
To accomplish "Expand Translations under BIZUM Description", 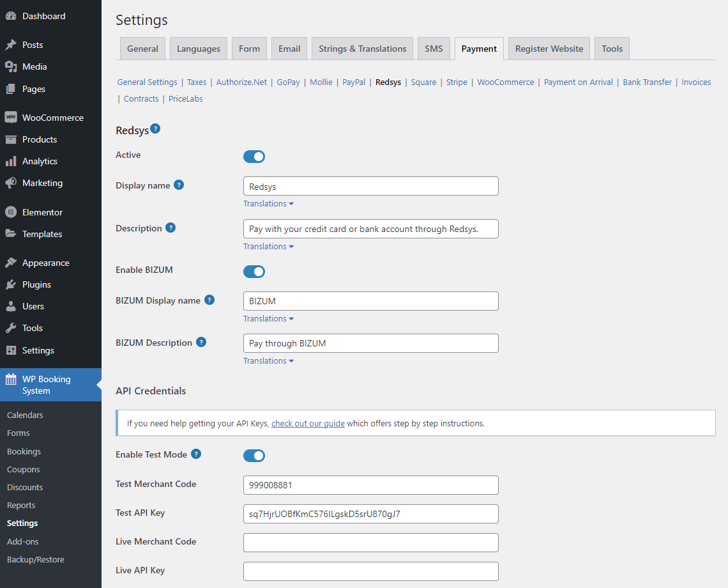I will (268, 360).
